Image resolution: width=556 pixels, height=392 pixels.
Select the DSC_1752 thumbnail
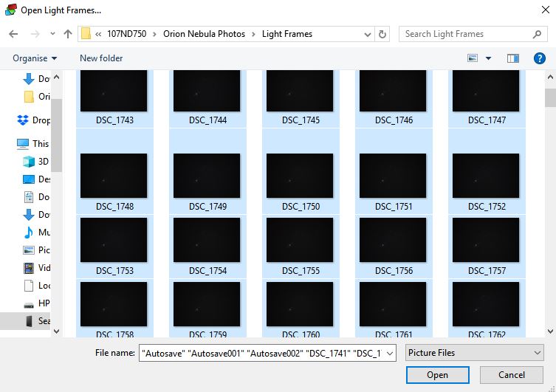[486, 176]
